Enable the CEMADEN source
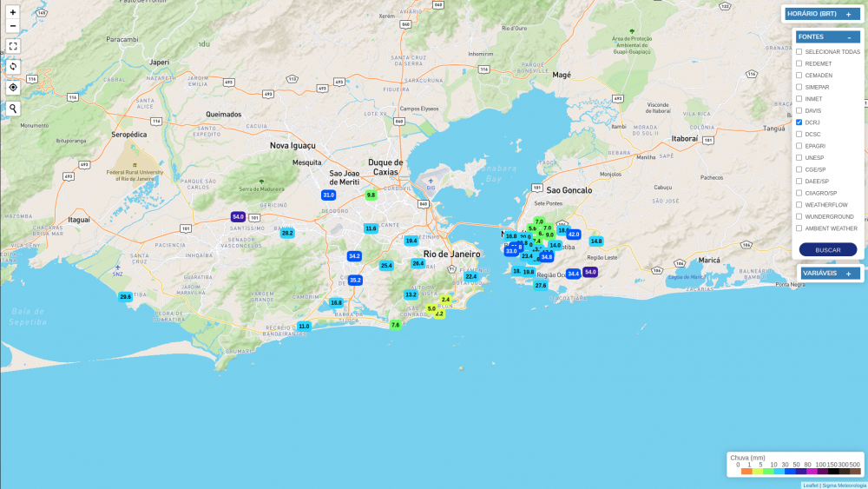868x489 pixels. (799, 76)
